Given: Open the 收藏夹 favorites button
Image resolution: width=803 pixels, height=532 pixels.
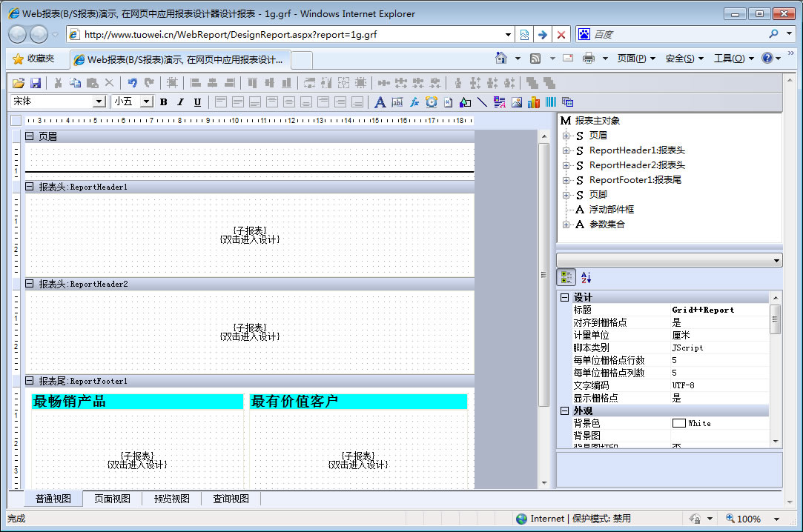Looking at the screenshot, I should click(33, 59).
